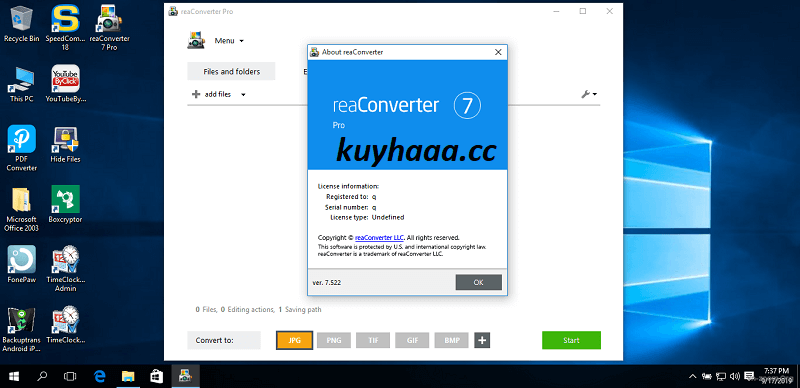The image size is (800, 388).
Task: Close the About reaConverter dialog
Action: click(498, 52)
